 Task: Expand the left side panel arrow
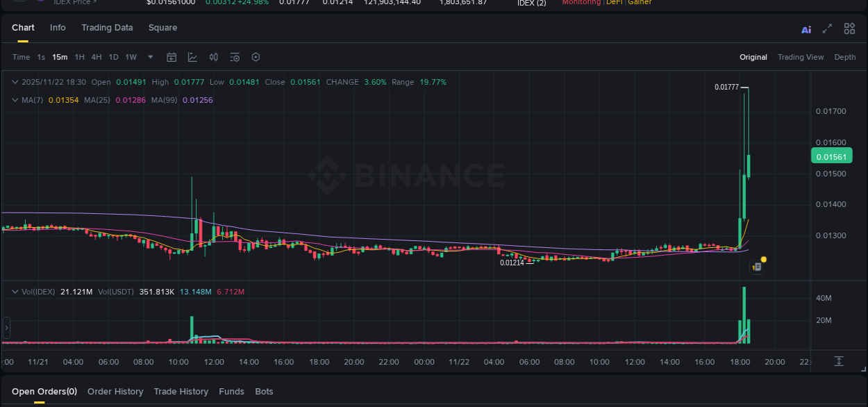pyautogui.click(x=6, y=327)
